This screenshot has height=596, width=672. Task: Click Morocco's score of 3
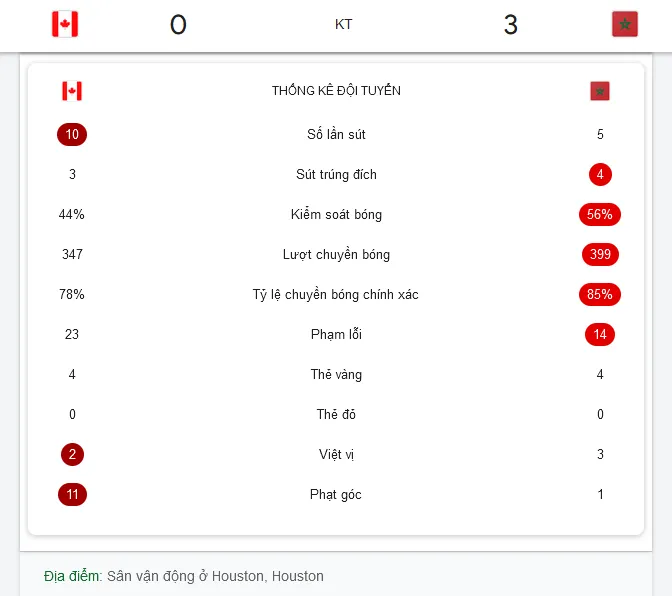click(511, 24)
